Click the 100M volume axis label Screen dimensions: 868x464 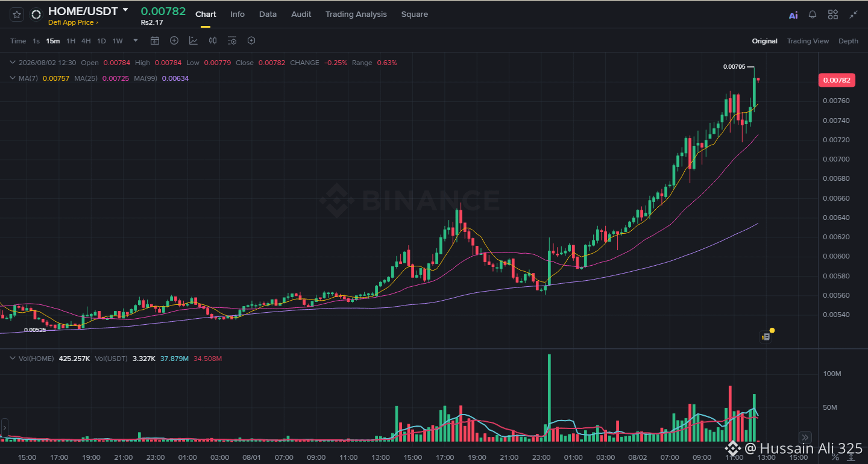point(832,374)
